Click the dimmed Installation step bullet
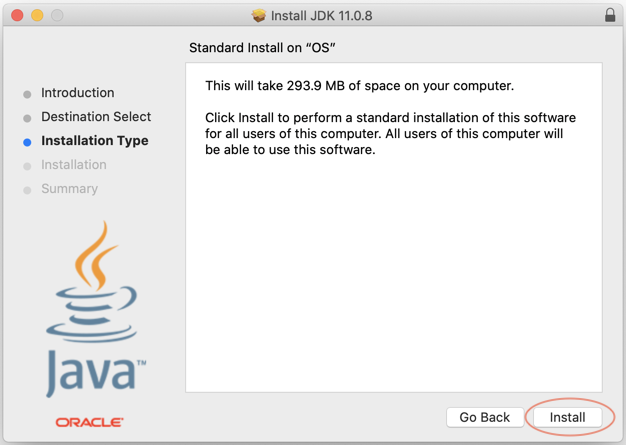This screenshot has width=626, height=445. (x=27, y=166)
